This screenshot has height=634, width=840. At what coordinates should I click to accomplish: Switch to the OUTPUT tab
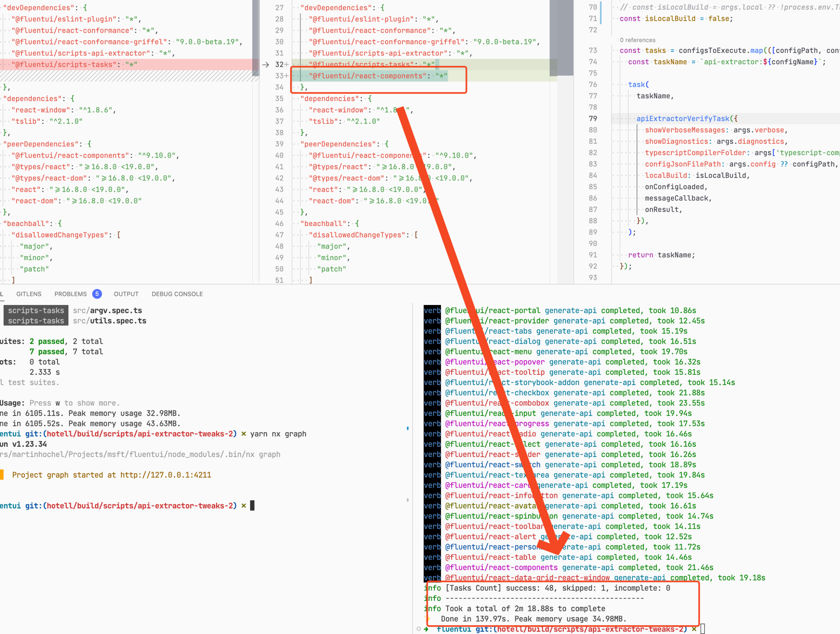(x=126, y=294)
